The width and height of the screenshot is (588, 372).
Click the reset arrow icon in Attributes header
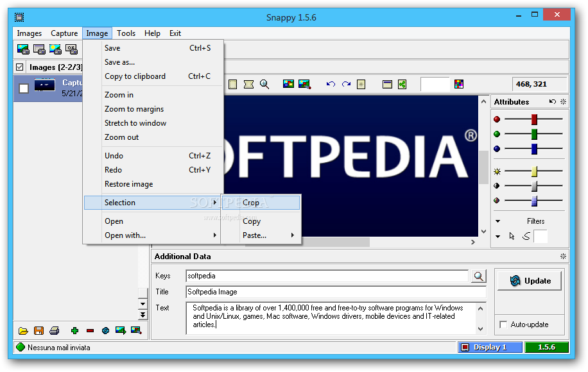pyautogui.click(x=553, y=101)
